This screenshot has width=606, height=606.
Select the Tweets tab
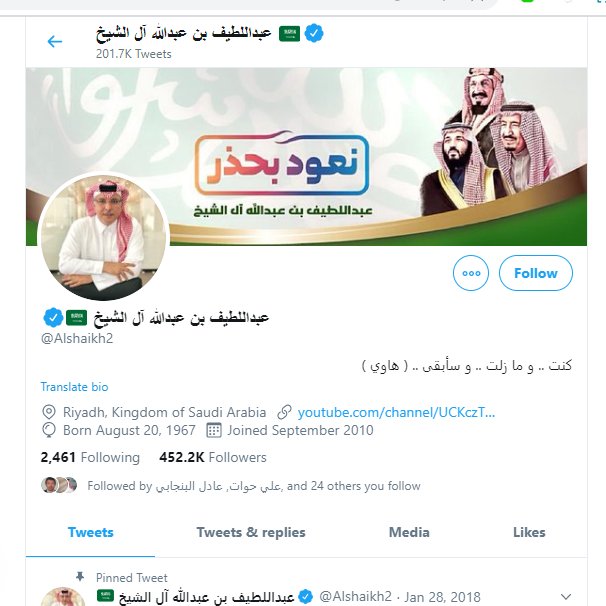click(90, 533)
